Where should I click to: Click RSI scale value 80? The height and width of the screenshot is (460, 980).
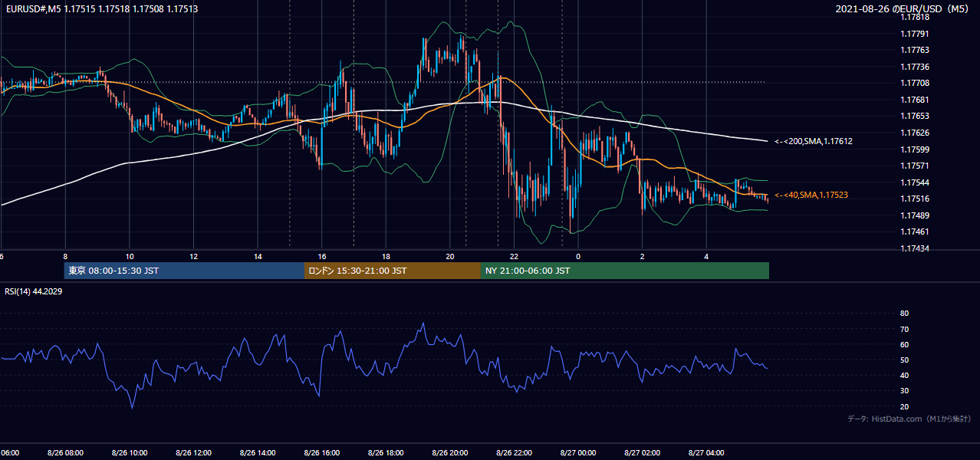click(905, 314)
